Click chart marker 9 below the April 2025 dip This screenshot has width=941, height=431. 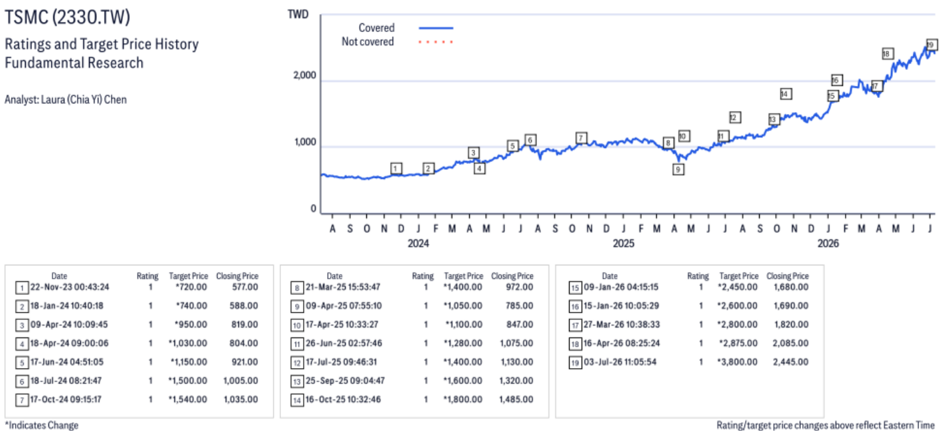tap(678, 169)
